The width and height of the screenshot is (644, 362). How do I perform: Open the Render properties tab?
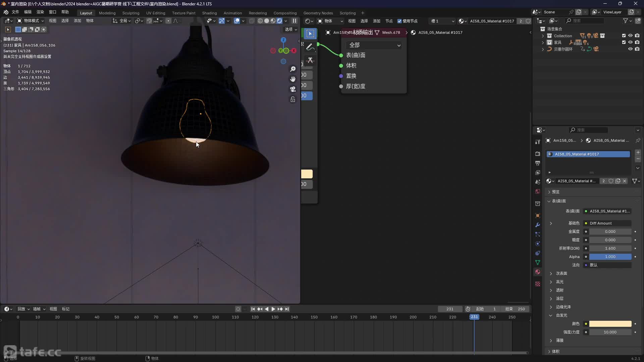(538, 154)
